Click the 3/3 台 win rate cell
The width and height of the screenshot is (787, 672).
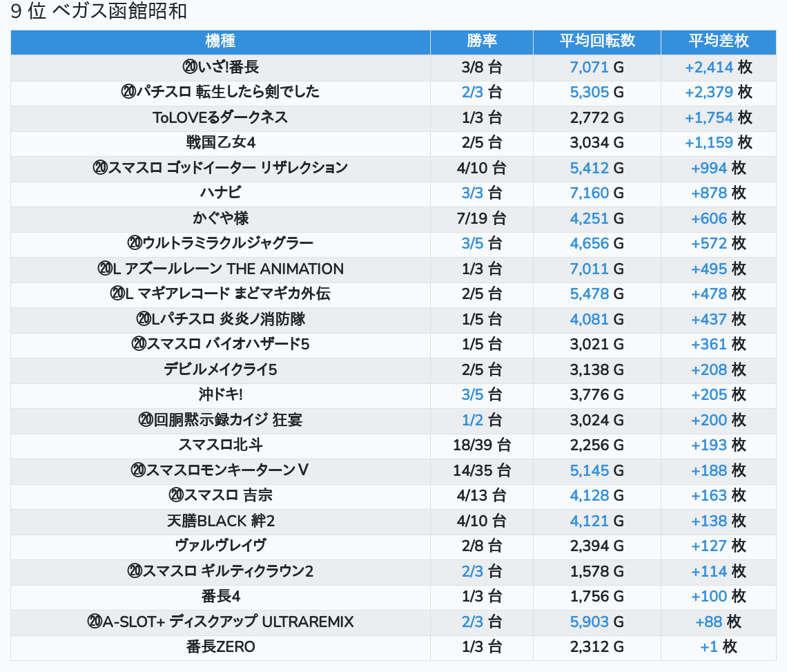(481, 193)
